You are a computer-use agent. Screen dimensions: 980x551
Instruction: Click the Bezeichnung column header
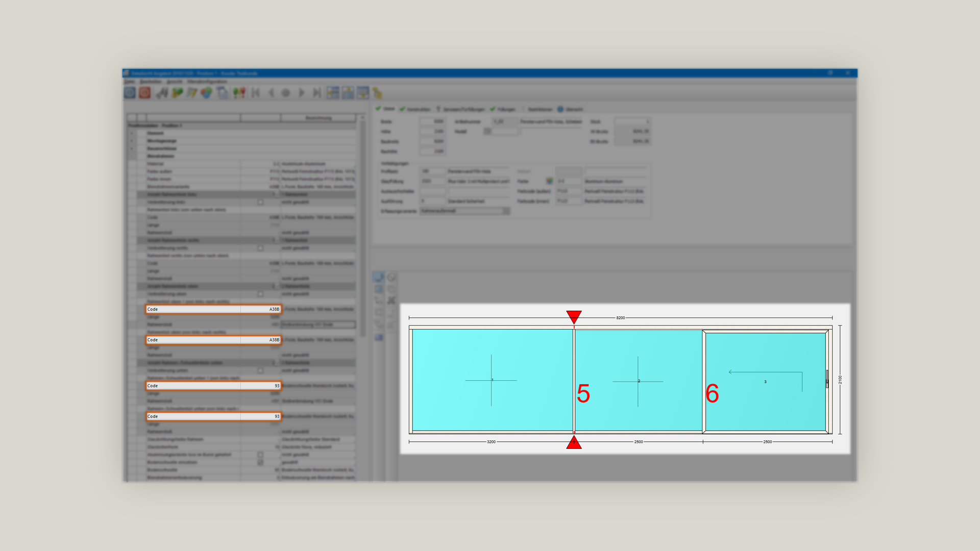click(318, 118)
